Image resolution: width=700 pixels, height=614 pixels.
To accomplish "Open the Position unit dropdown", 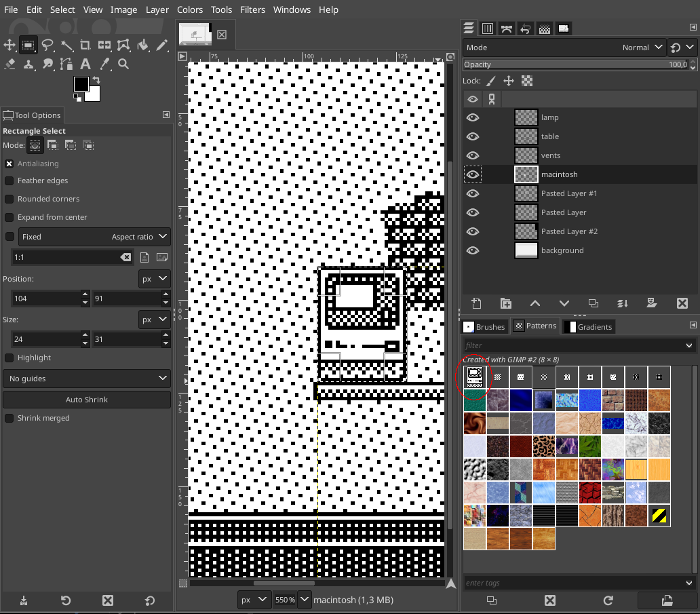I will [x=154, y=279].
